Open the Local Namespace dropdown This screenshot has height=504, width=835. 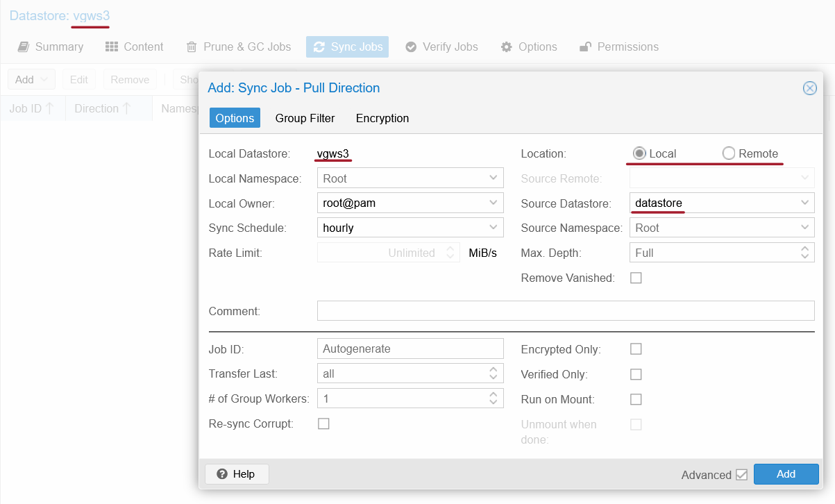click(494, 178)
